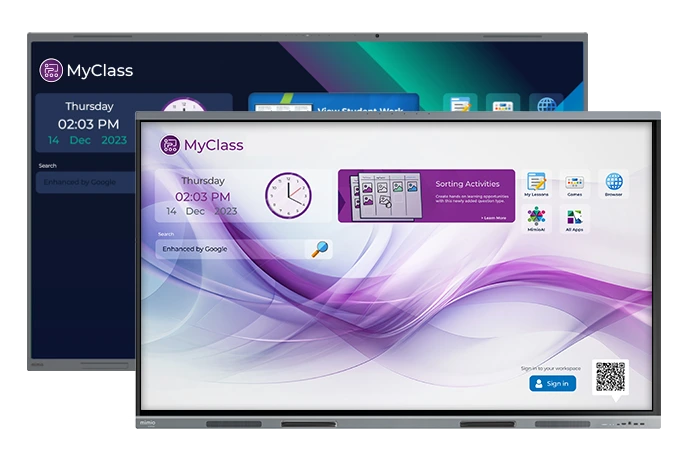Open the My Lessons app on front display
Screen dimensions: 690x460
[536, 184]
